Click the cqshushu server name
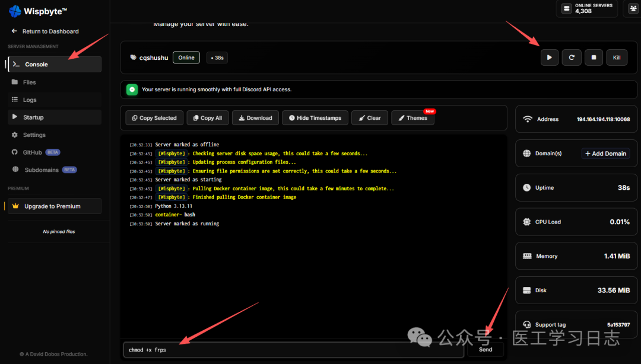Viewport: 641px width, 364px height. 154,58
